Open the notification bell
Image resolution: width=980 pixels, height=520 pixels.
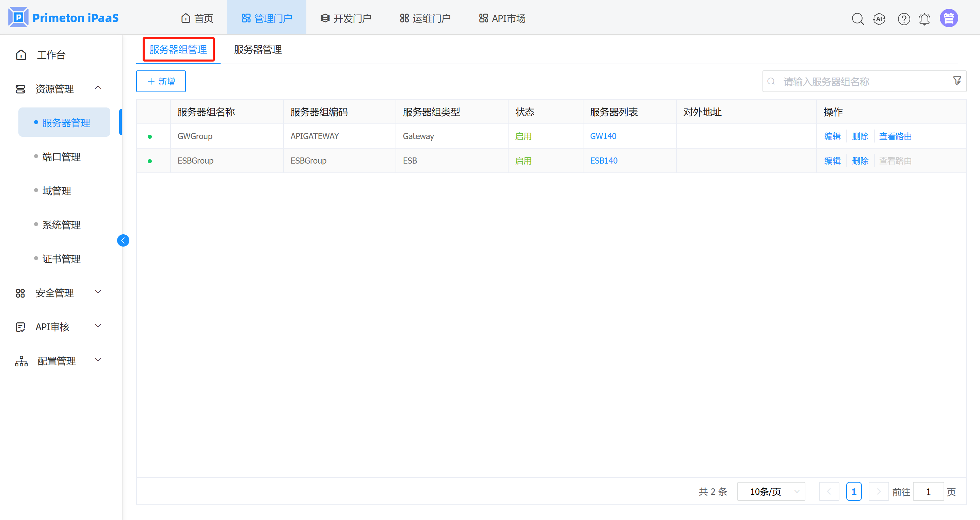tap(925, 19)
